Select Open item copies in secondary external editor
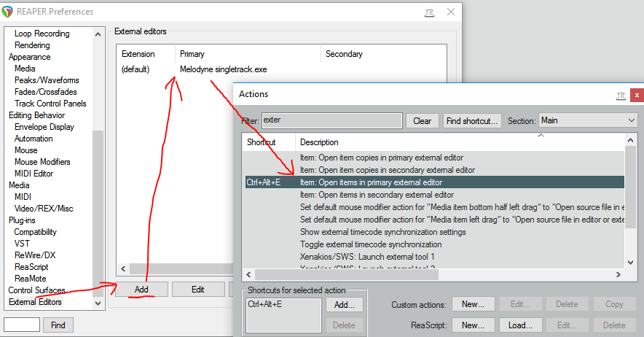This screenshot has height=337, width=644. click(388, 170)
